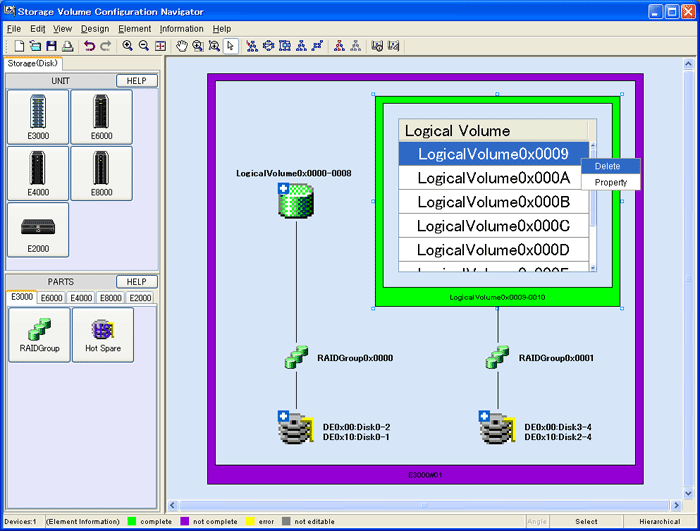
Task: Click the Redo arrow icon
Action: pyautogui.click(x=105, y=46)
